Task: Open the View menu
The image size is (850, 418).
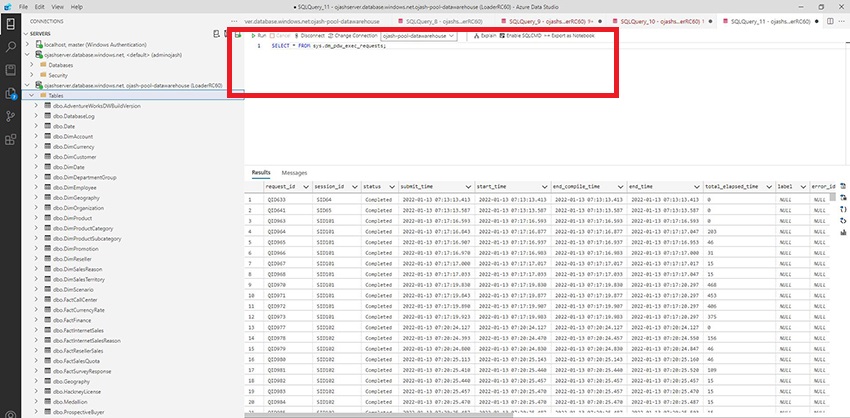Action: pyautogui.click(x=57, y=7)
